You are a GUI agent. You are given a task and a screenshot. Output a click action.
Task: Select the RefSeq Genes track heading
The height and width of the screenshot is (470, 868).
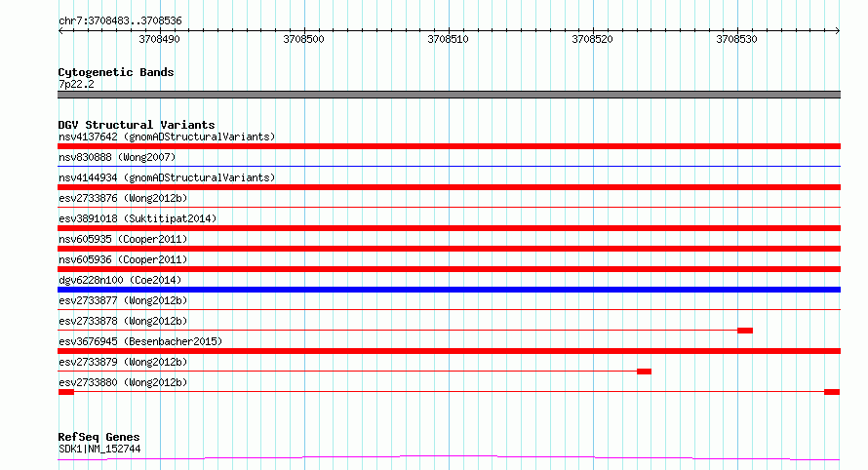99,437
